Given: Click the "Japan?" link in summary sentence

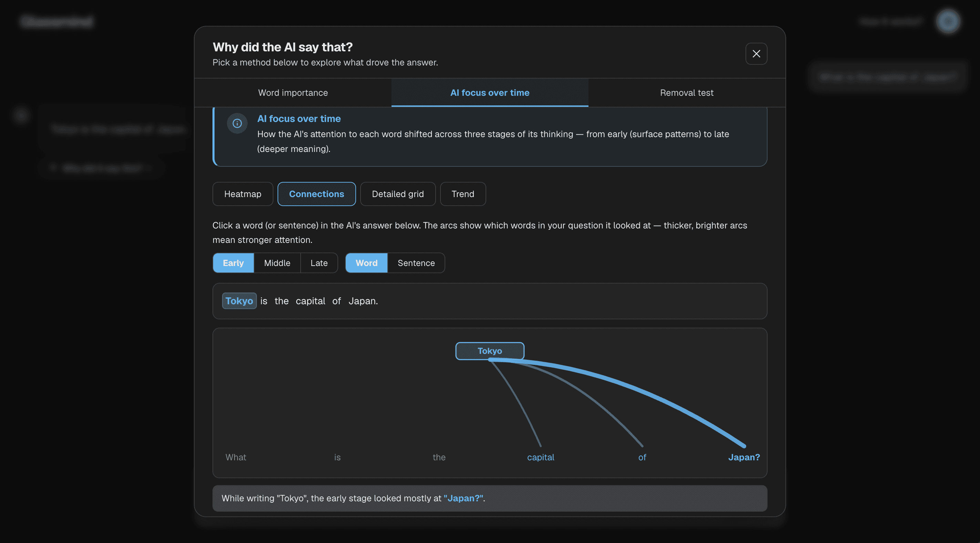Looking at the screenshot, I should (463, 498).
